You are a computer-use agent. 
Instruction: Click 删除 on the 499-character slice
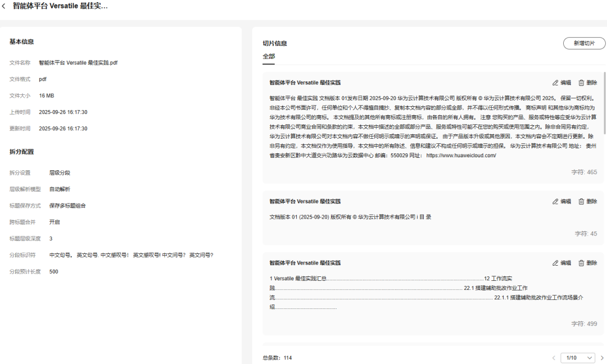[x=591, y=263]
